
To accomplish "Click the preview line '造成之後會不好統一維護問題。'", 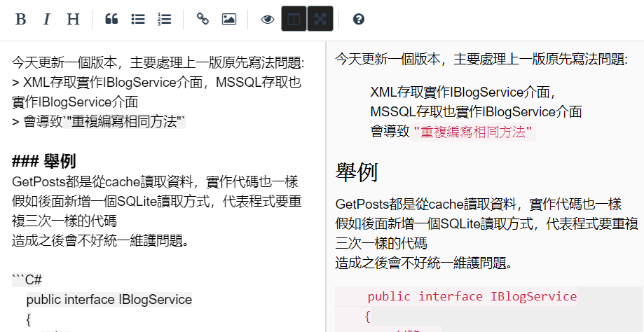I will coord(424,263).
